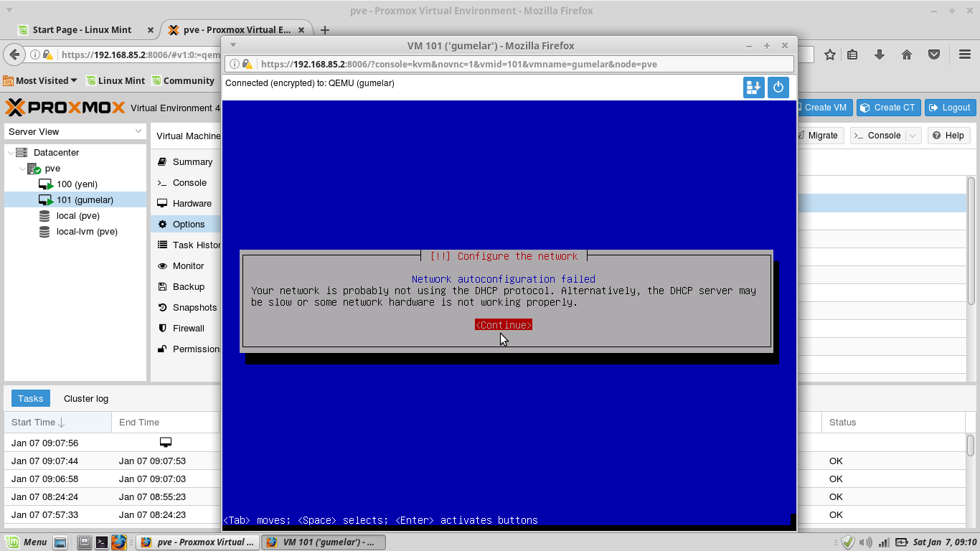
Task: Sort by Status column header
Action: coord(893,423)
